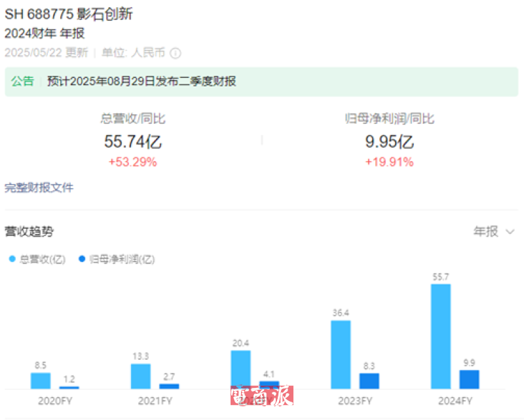Image resolution: width=524 pixels, height=420 pixels.
Task: Click the +53.29% revenue growth value
Action: (x=133, y=162)
